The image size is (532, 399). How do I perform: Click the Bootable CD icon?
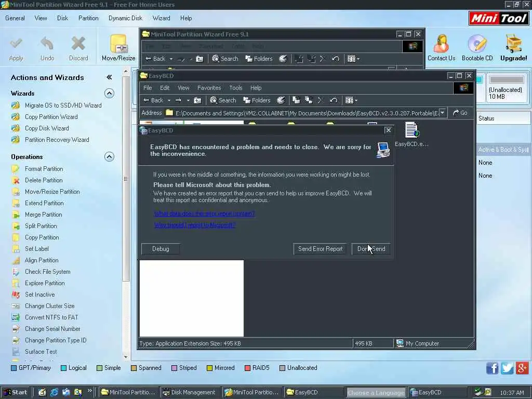point(477,44)
